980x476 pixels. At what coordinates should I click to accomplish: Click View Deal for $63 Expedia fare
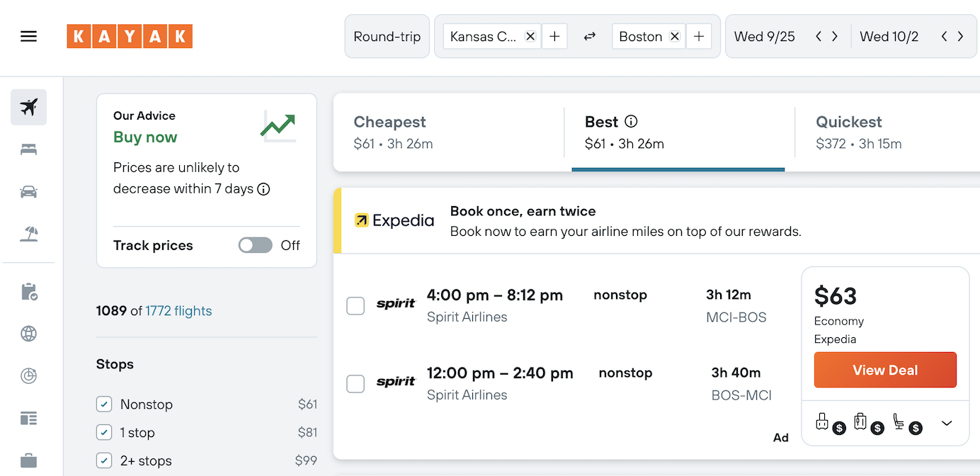(x=885, y=370)
